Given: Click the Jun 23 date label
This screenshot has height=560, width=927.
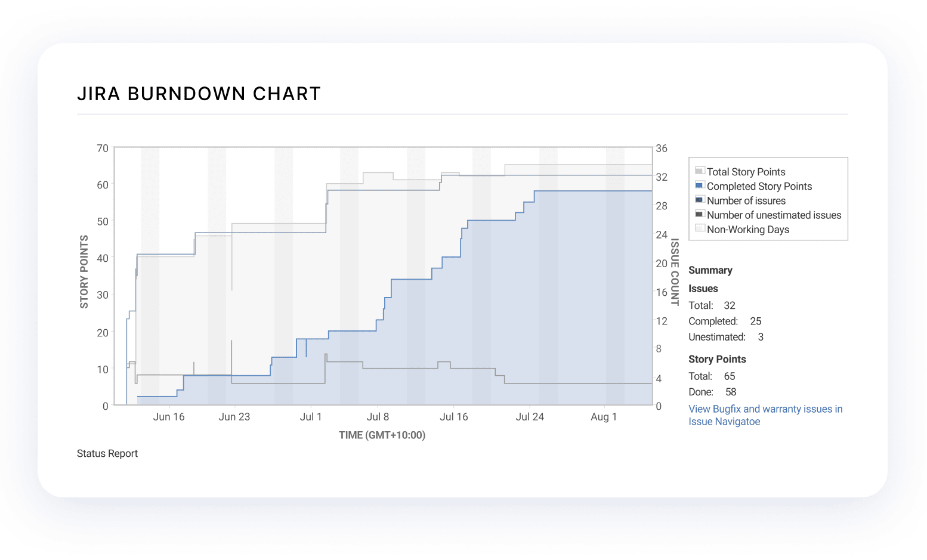Looking at the screenshot, I should (234, 417).
